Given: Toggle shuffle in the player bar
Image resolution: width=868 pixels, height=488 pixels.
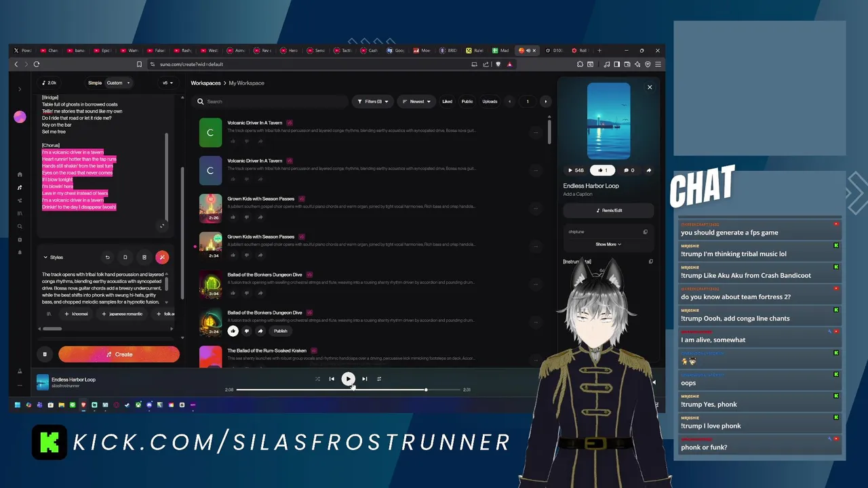Looking at the screenshot, I should pos(317,379).
